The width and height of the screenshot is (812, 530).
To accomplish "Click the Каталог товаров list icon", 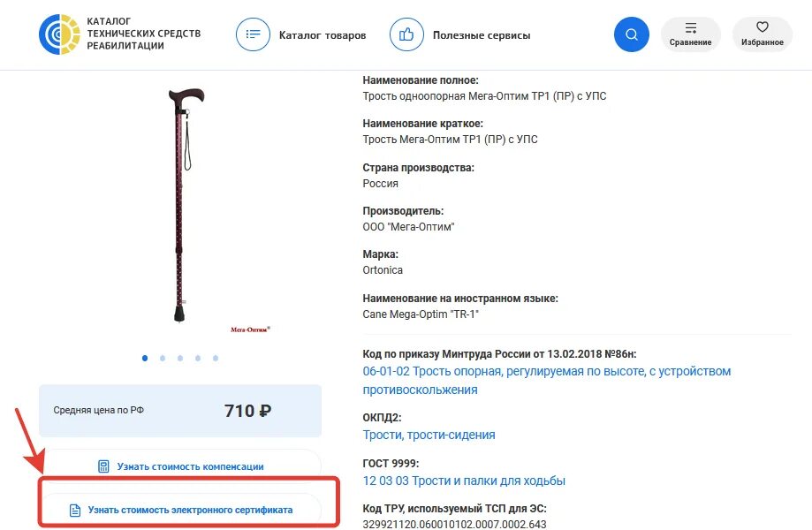I will (253, 34).
